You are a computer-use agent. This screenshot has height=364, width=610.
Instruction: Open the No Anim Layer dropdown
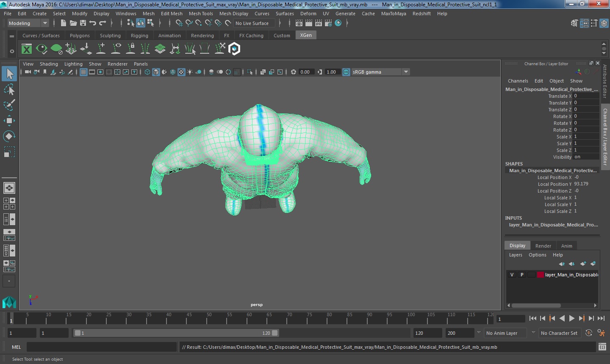[505, 333]
